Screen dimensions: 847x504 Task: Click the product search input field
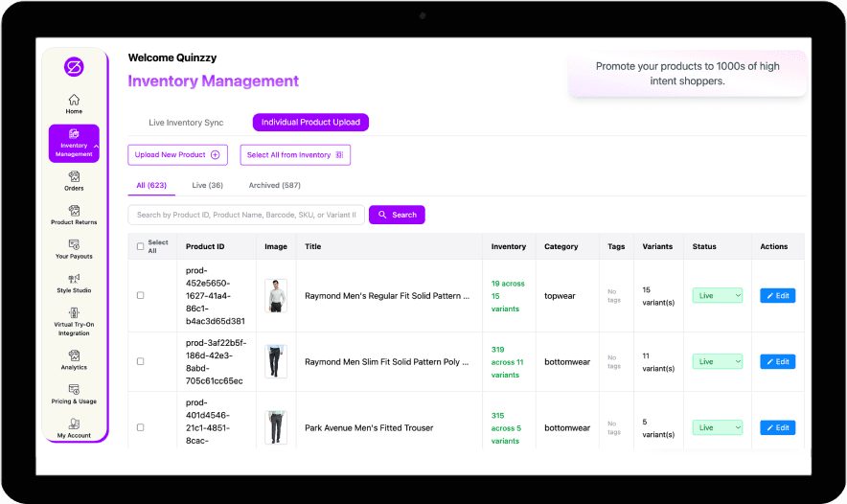246,215
